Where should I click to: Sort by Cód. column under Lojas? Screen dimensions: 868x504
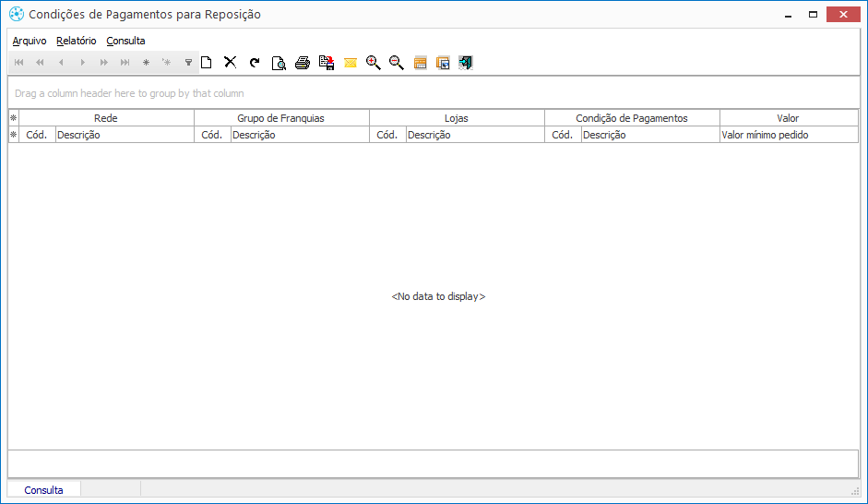(x=387, y=135)
